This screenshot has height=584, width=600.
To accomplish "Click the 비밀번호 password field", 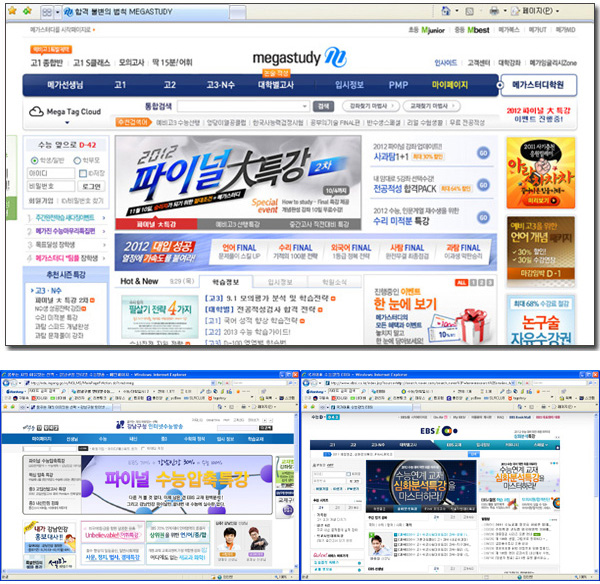I will tap(51, 186).
